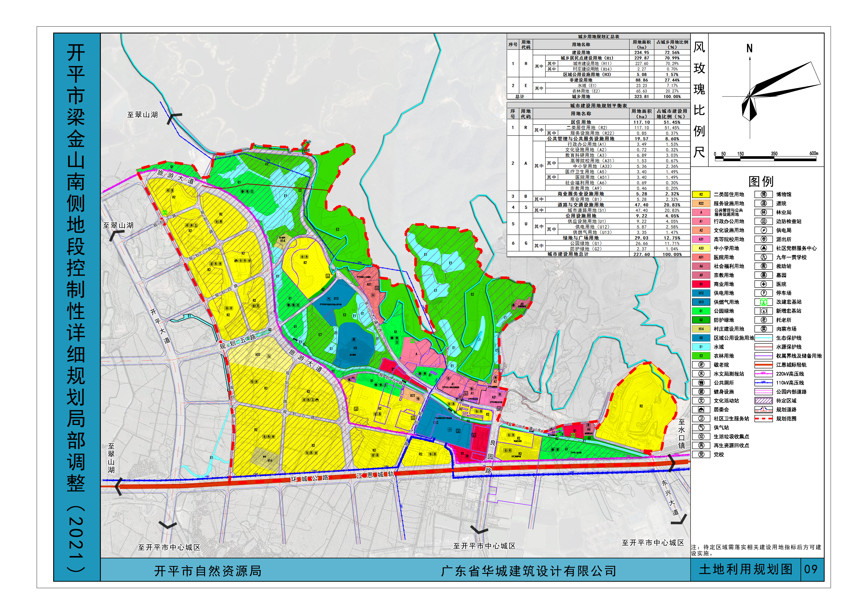The image size is (868, 614).
Task: Click the yellow R2 legend swatch
Action: point(701,194)
